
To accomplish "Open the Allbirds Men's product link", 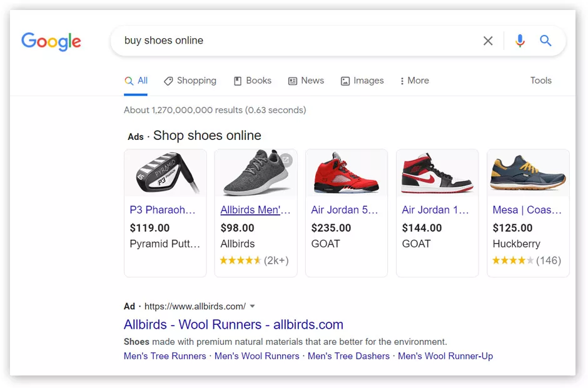I will [255, 210].
